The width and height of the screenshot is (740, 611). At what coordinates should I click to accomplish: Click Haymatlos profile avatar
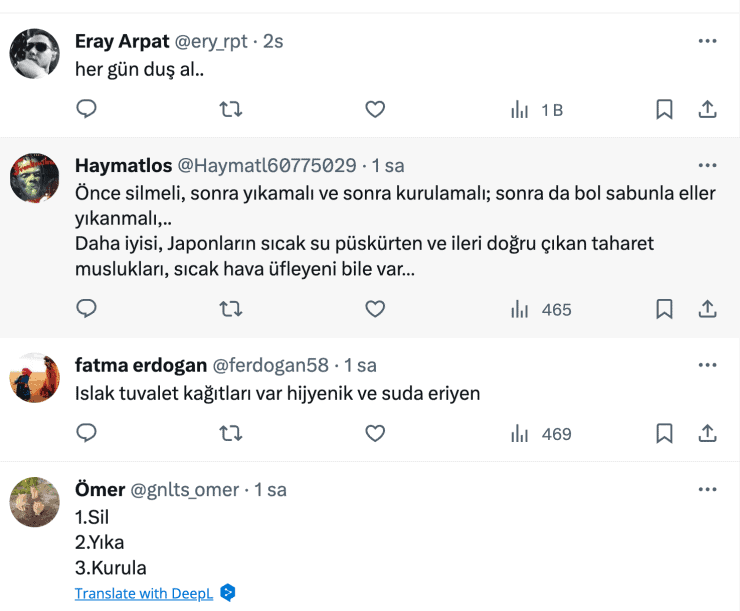pyautogui.click(x=35, y=181)
